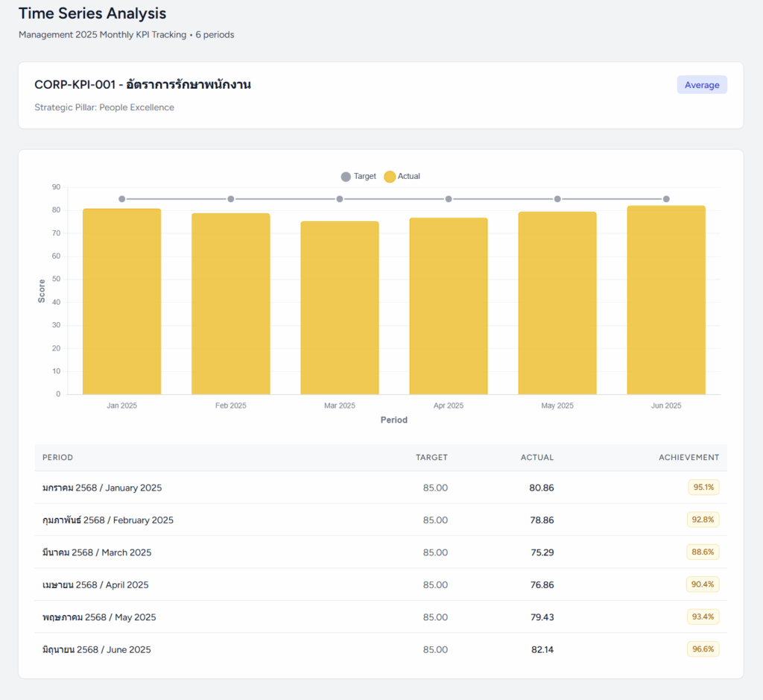Image resolution: width=763 pixels, height=700 pixels.
Task: Click the 92.8% achievement badge
Action: click(x=703, y=520)
